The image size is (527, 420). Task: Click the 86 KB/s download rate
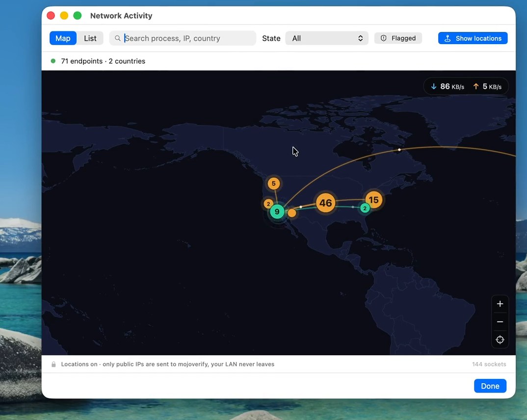452,87
